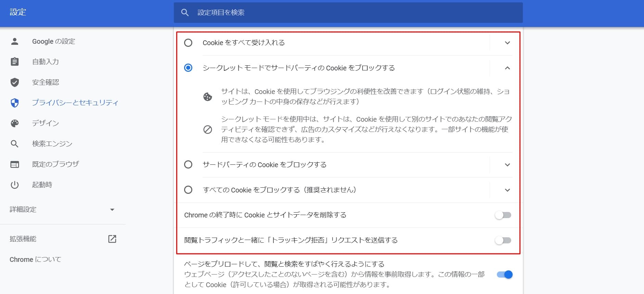Click the Google settings person icon
This screenshot has height=294, width=644.
coord(14,41)
